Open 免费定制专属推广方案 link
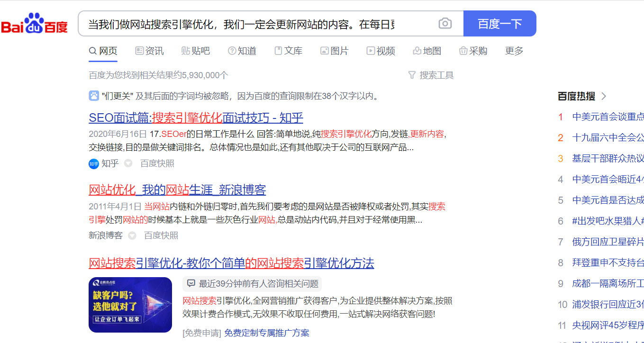The width and height of the screenshot is (644, 343). coord(267,333)
